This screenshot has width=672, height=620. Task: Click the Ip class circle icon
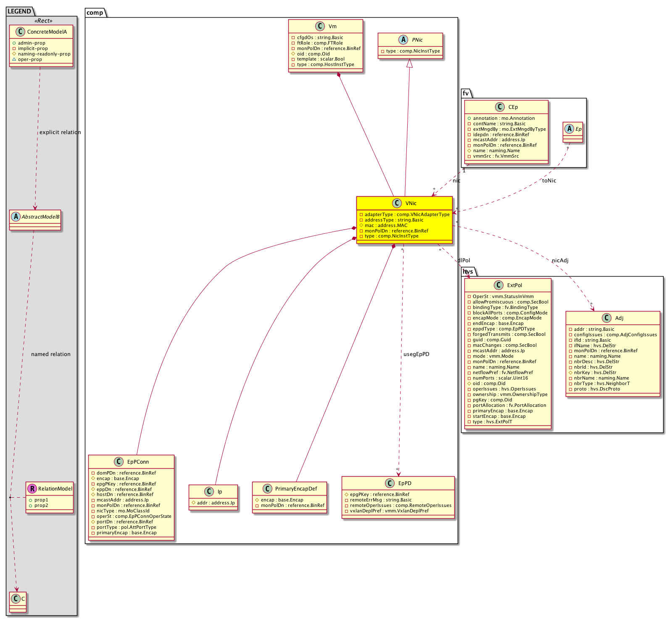coord(209,492)
